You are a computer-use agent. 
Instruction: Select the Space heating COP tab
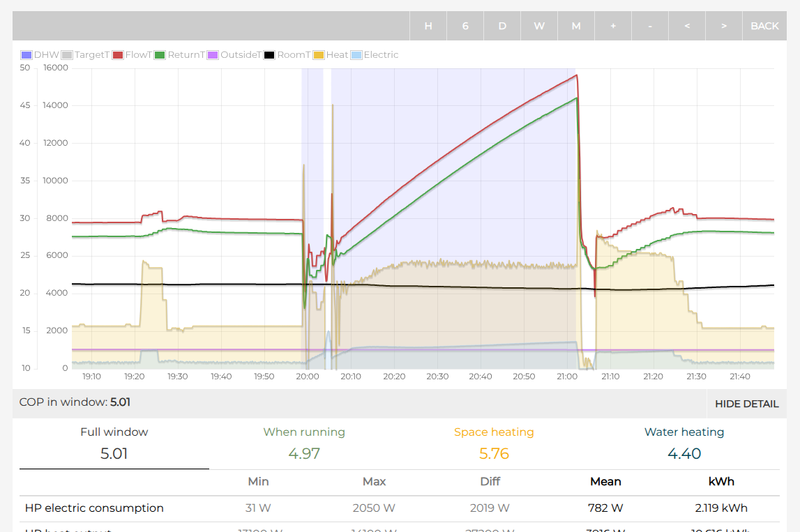pyautogui.click(x=494, y=443)
